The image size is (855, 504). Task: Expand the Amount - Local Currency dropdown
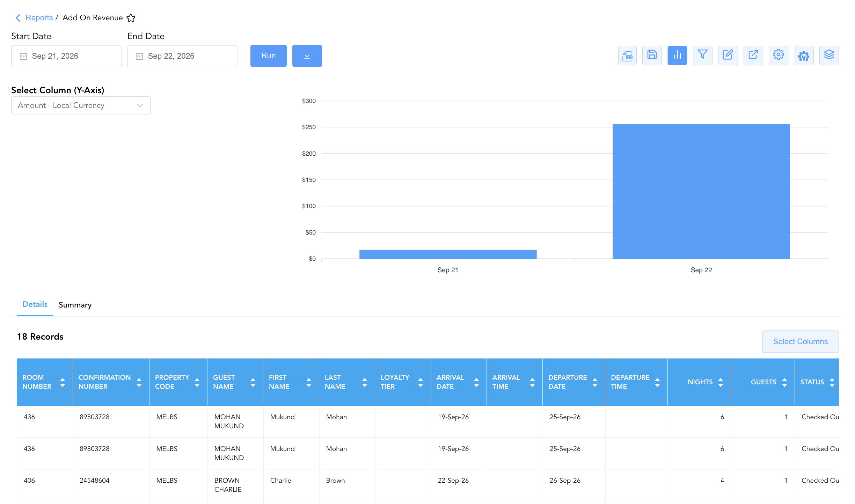click(x=81, y=105)
